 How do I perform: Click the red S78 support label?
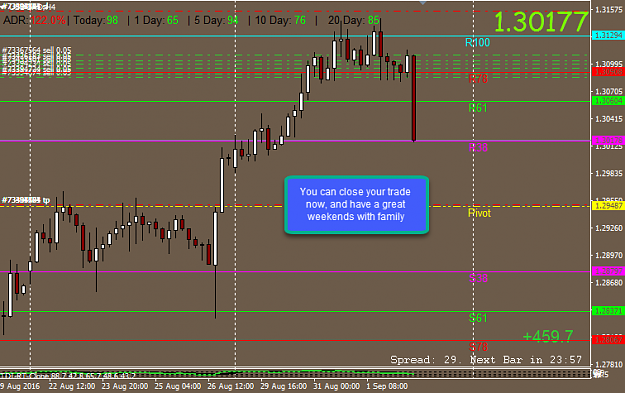(478, 346)
